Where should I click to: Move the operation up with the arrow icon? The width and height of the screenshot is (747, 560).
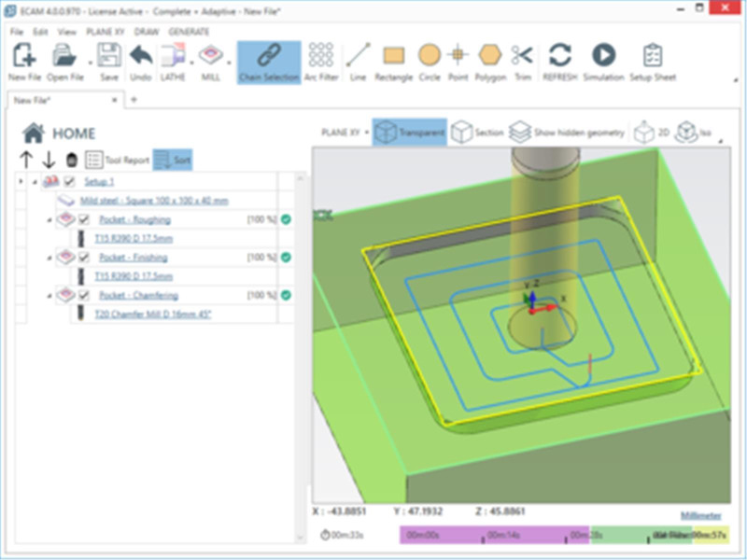[26, 160]
